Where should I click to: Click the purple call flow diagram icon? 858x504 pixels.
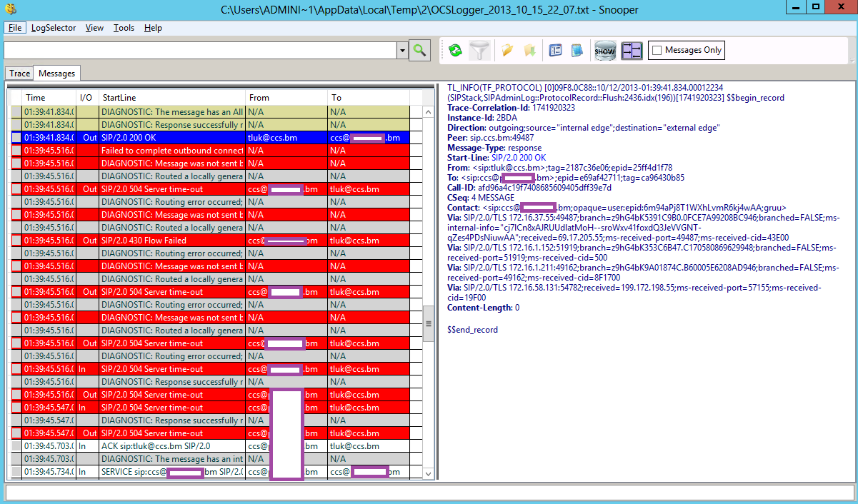(x=632, y=51)
